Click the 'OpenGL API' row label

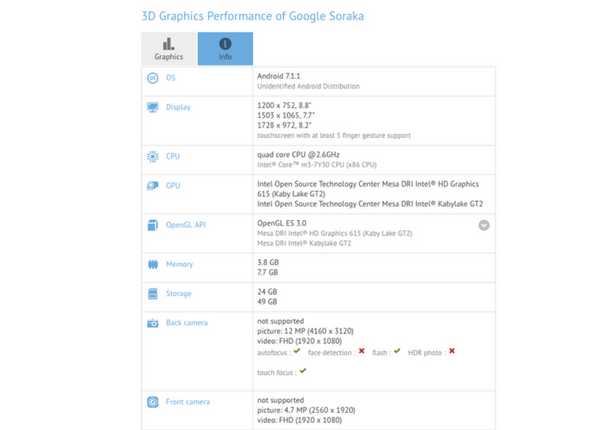pos(185,225)
